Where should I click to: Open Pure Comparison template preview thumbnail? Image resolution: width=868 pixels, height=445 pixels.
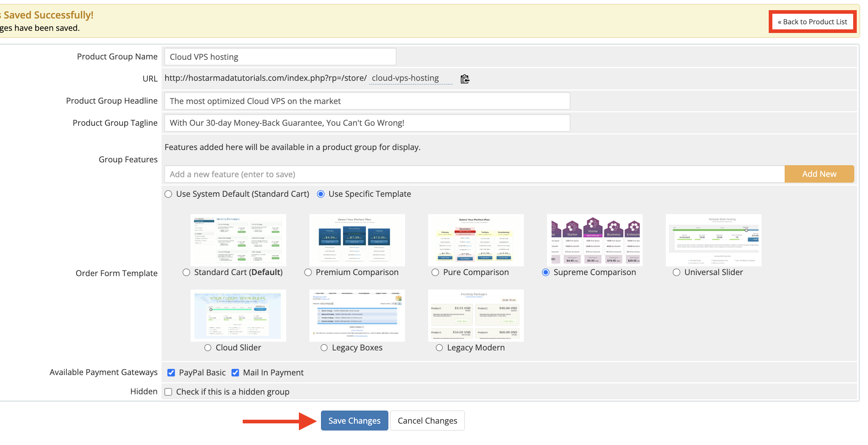476,240
